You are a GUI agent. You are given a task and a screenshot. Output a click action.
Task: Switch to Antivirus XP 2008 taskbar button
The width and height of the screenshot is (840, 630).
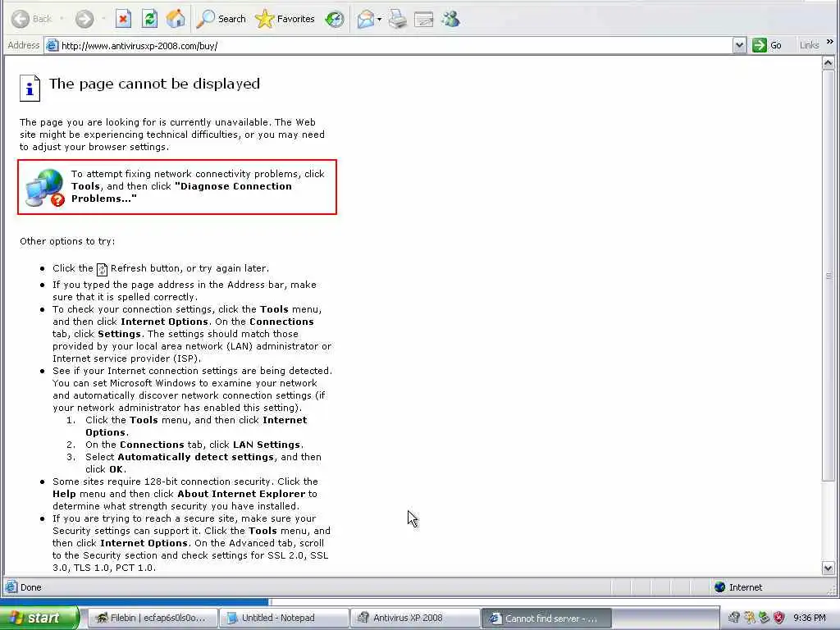415,618
